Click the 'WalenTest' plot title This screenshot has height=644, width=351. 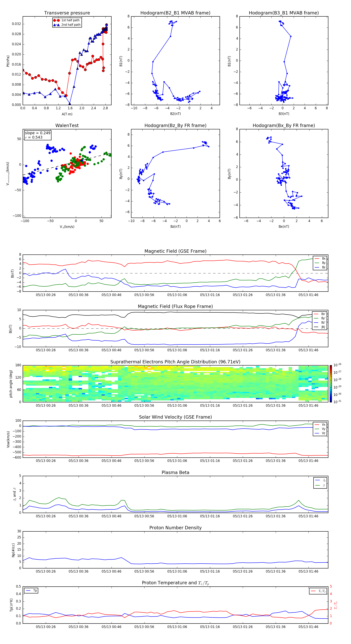coord(67,125)
